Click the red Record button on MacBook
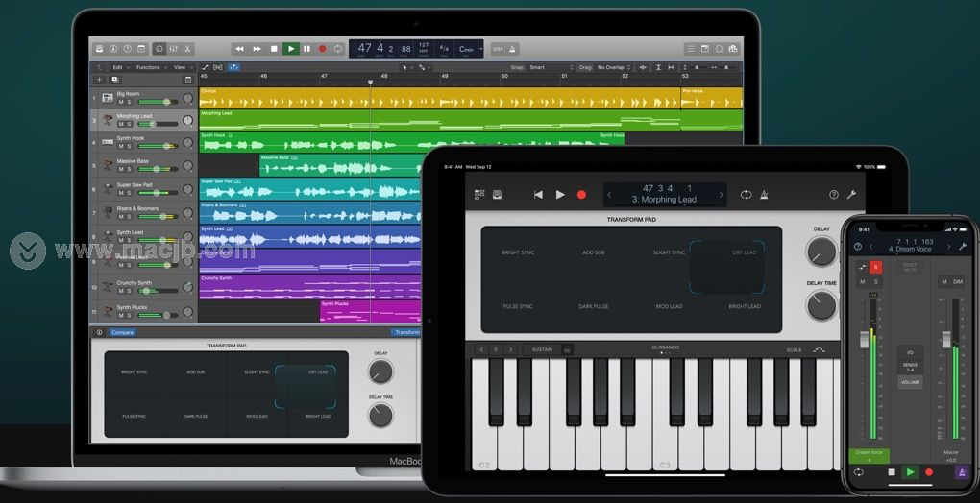The height and width of the screenshot is (503, 980). click(323, 49)
